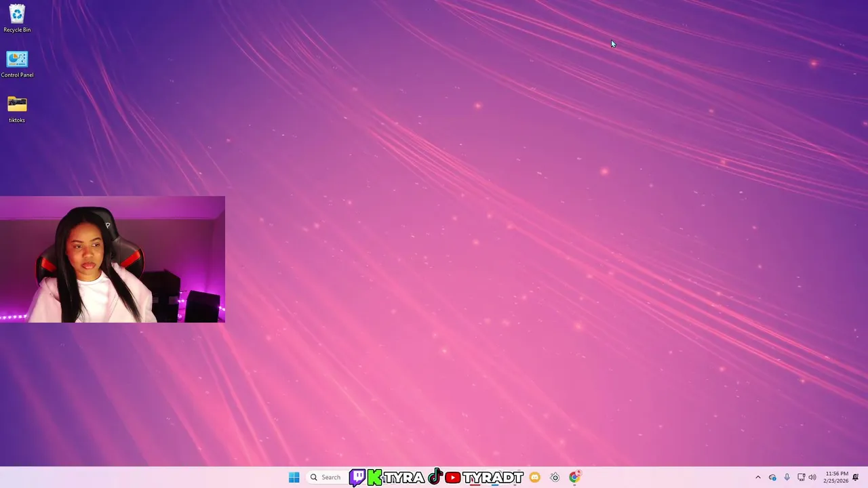The height and width of the screenshot is (488, 868).
Task: Launch Google Chrome from the taskbar
Action: [x=574, y=477]
